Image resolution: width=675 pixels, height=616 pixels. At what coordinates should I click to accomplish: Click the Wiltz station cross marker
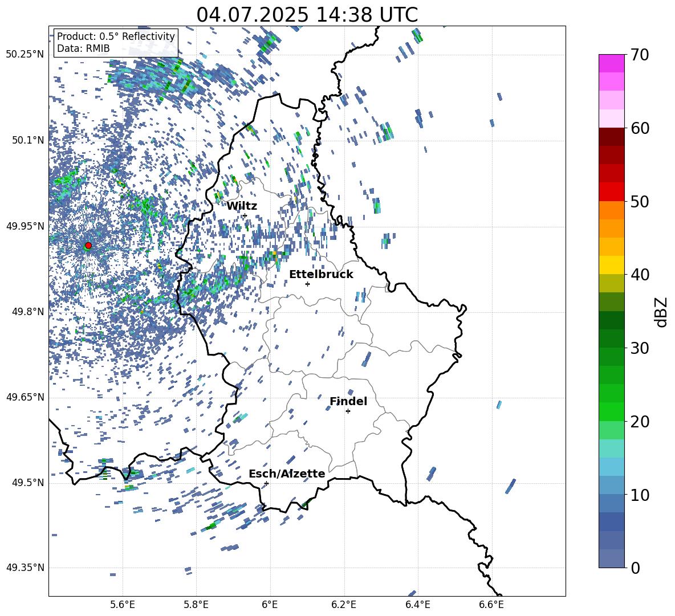pos(245,215)
